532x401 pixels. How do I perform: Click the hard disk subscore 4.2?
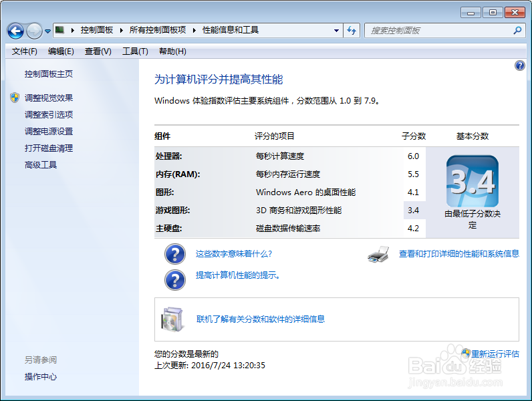pyautogui.click(x=413, y=229)
